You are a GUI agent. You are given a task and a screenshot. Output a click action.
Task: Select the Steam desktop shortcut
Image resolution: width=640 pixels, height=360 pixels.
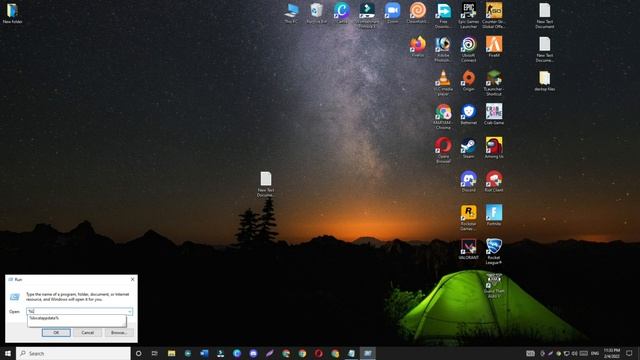(x=469, y=148)
